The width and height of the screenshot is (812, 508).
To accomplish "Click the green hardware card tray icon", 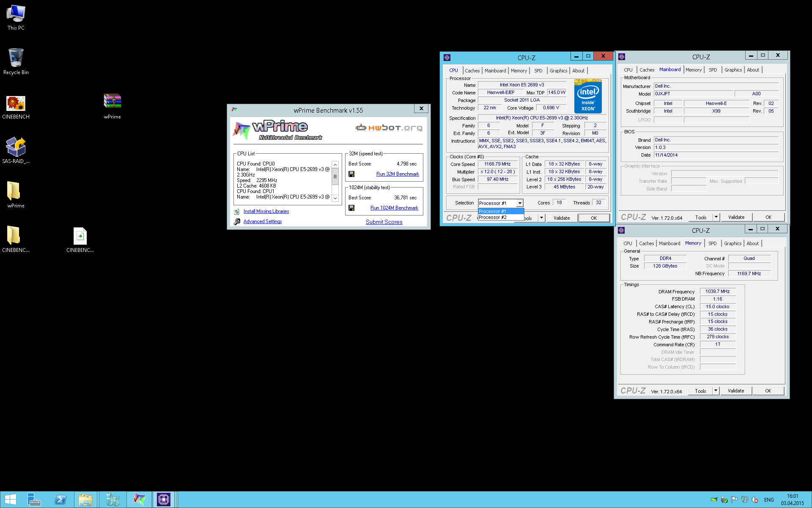I will [x=714, y=500].
